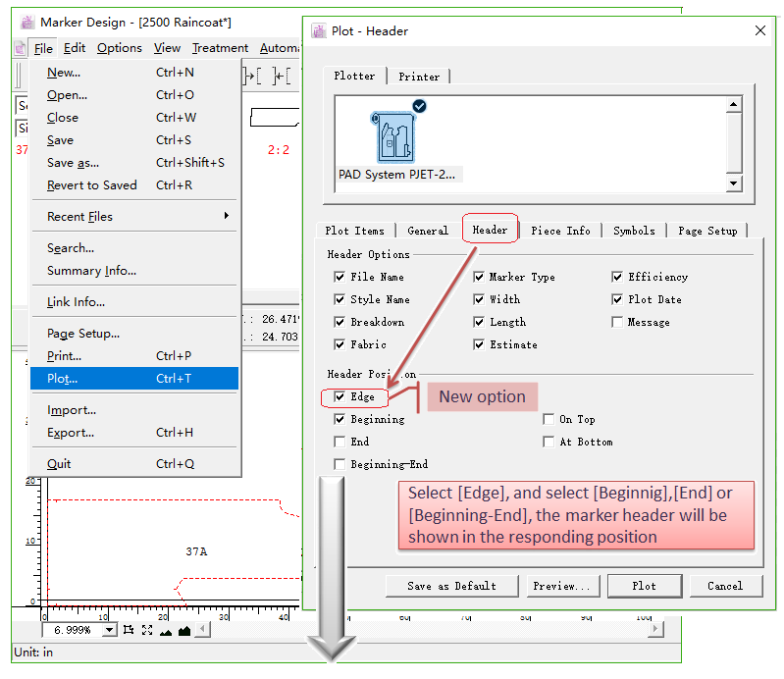Enable the Beginning-End checkbox
Viewport: 784px width, 679px height.
[340, 464]
